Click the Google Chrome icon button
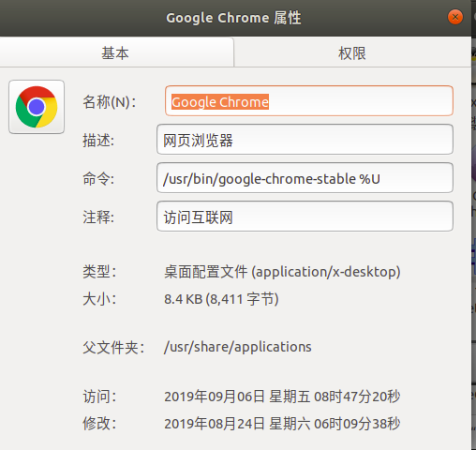Screen dimensions: 476x450 (37, 107)
